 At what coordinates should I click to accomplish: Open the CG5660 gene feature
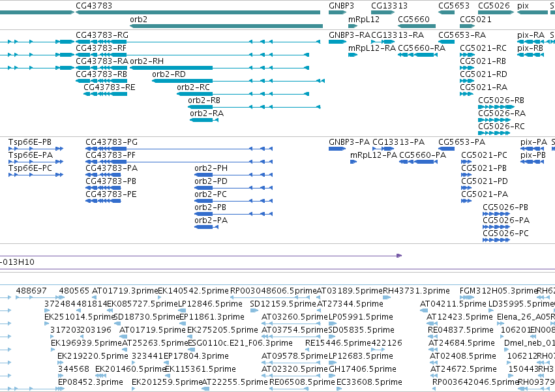pyautogui.click(x=417, y=26)
